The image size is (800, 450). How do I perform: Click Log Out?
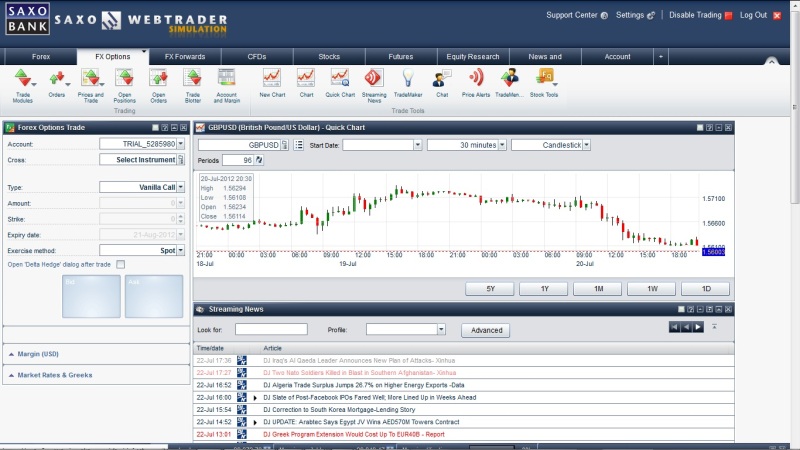(760, 15)
